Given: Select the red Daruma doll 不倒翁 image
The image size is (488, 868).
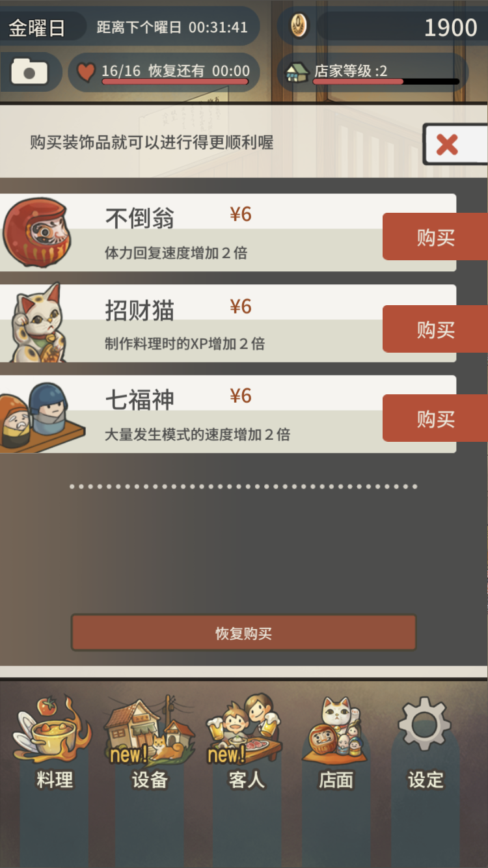Looking at the screenshot, I should (36, 233).
